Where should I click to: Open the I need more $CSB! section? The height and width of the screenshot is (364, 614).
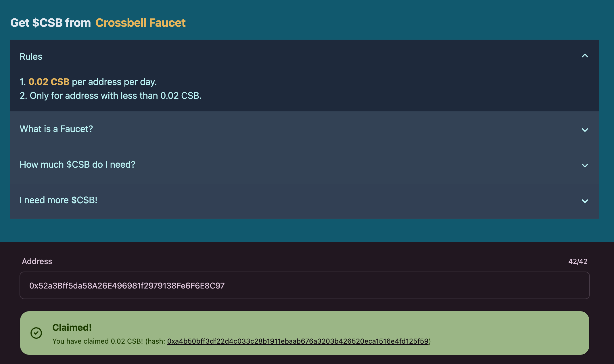(x=305, y=200)
